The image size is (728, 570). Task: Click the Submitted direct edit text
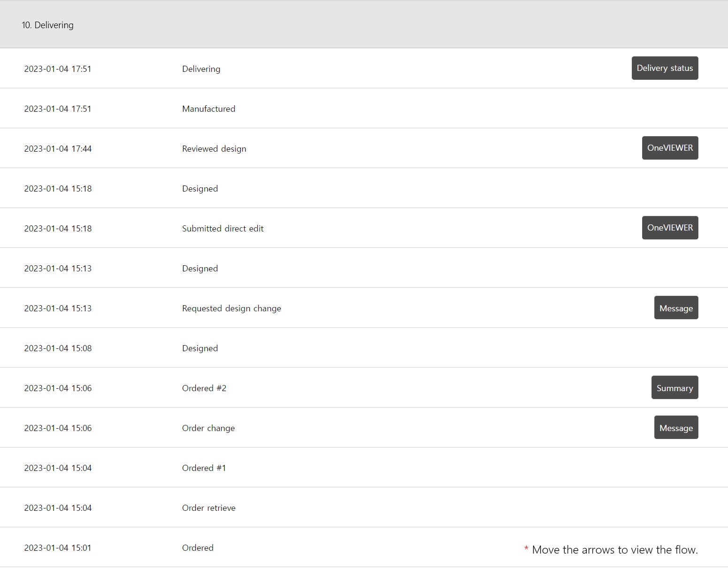tap(222, 228)
